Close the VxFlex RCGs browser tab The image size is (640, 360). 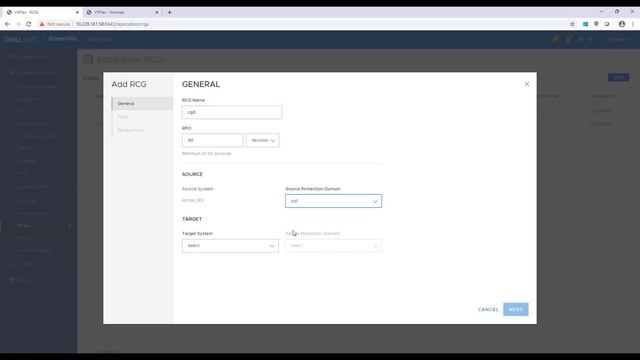point(77,12)
